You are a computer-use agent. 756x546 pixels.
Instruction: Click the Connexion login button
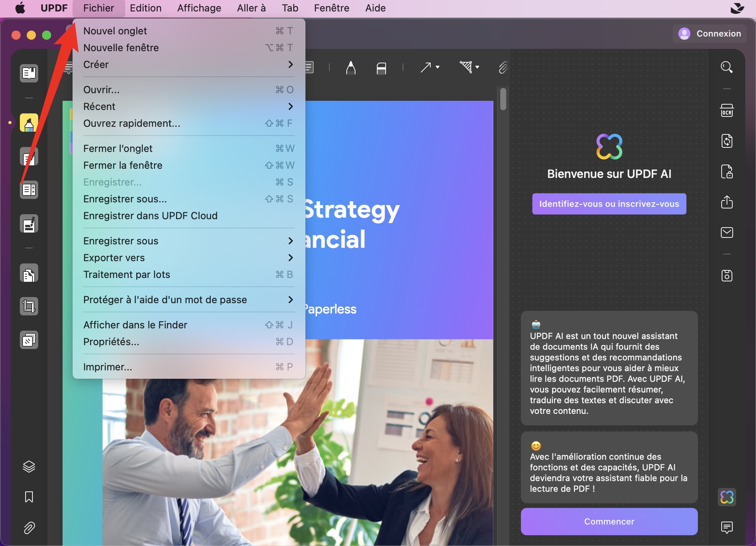pyautogui.click(x=710, y=34)
